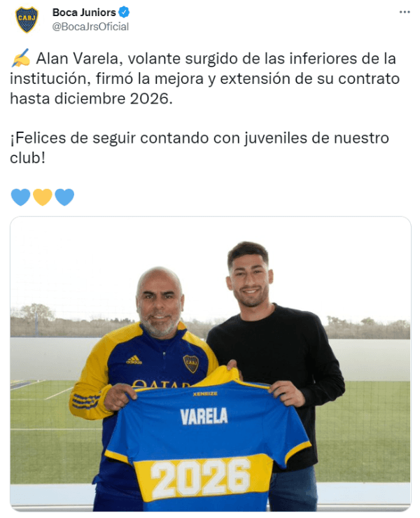Click the last blue heart emoji
420x518 pixels.
click(64, 197)
